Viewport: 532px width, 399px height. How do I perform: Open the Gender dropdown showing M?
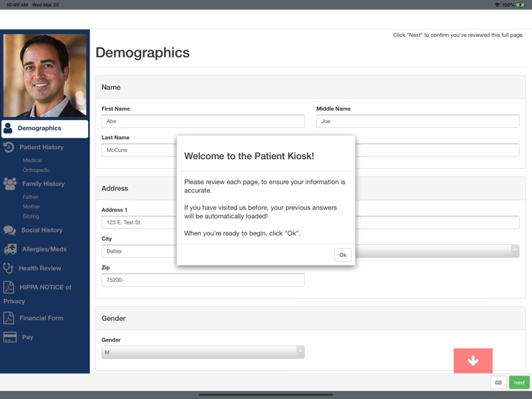coord(203,352)
